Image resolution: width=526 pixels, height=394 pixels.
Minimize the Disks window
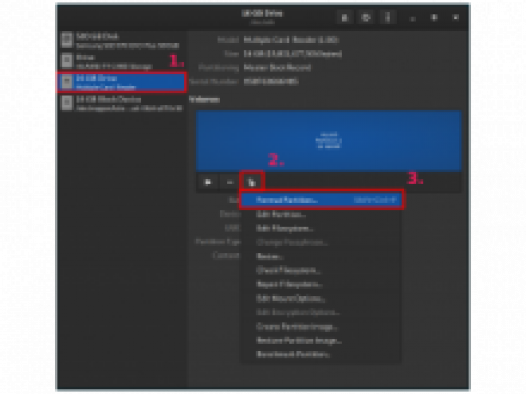(x=413, y=18)
